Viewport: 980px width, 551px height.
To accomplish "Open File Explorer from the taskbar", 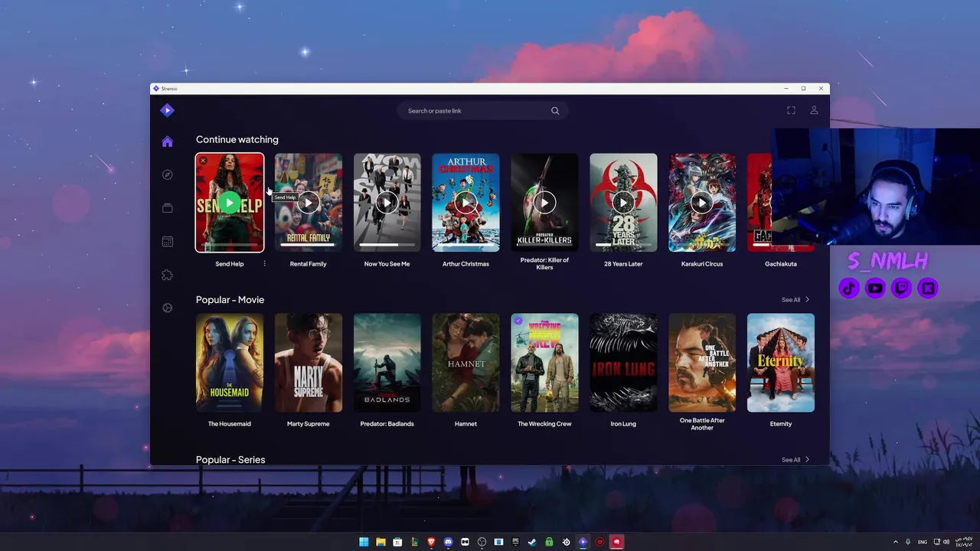I will tap(381, 542).
